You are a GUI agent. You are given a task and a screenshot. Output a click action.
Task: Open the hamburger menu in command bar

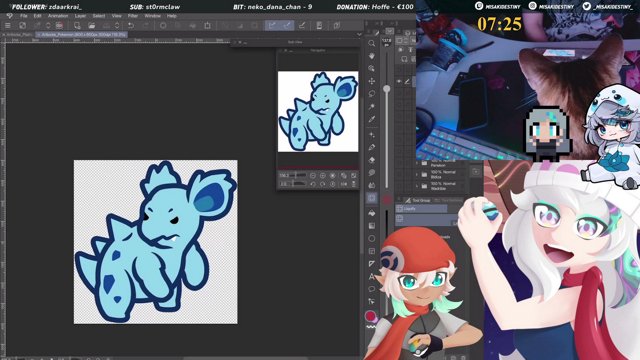(7, 25)
